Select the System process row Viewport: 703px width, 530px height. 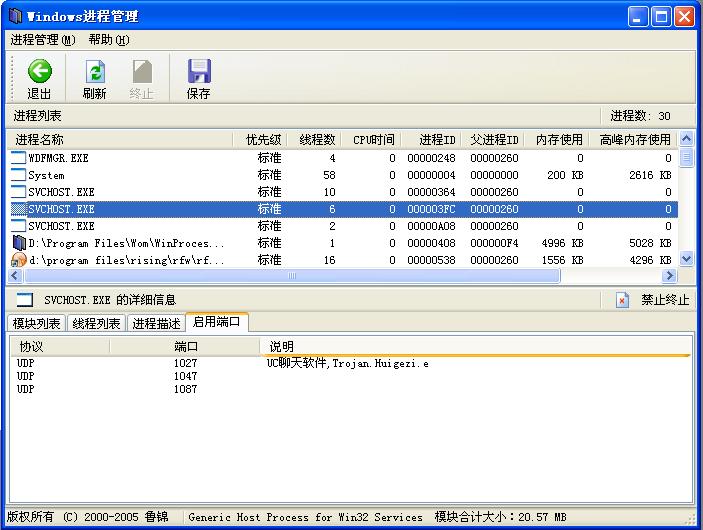coord(343,175)
